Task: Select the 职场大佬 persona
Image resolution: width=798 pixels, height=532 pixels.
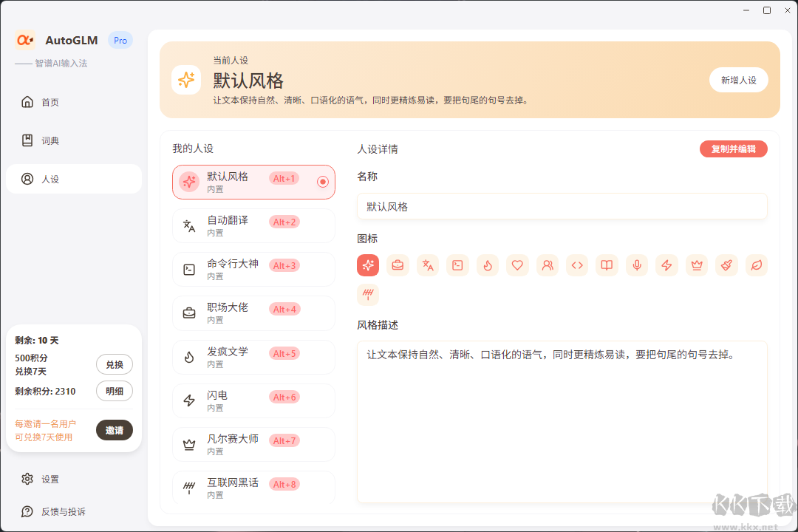Action: 253,313
